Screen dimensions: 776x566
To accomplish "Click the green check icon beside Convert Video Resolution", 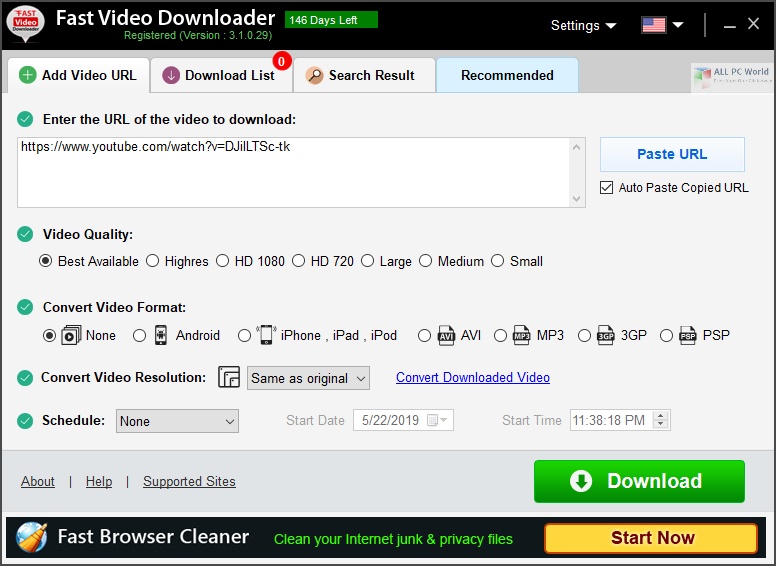I will (x=25, y=377).
